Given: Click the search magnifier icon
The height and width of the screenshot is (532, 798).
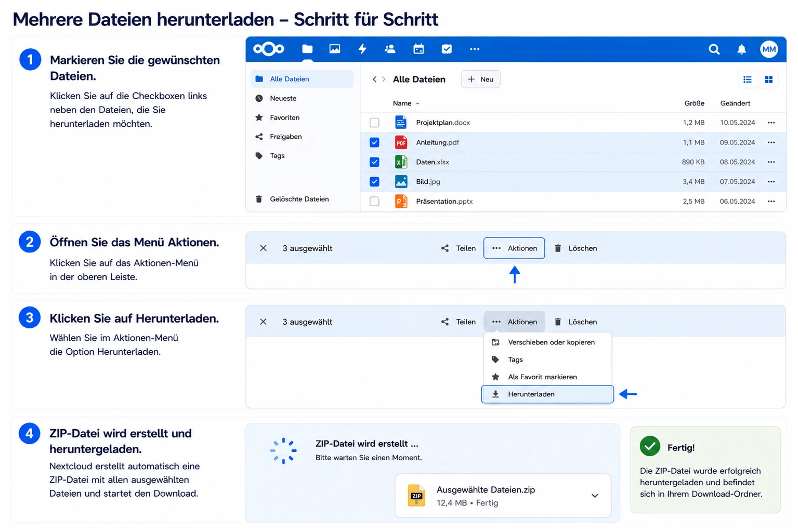Looking at the screenshot, I should click(x=714, y=49).
